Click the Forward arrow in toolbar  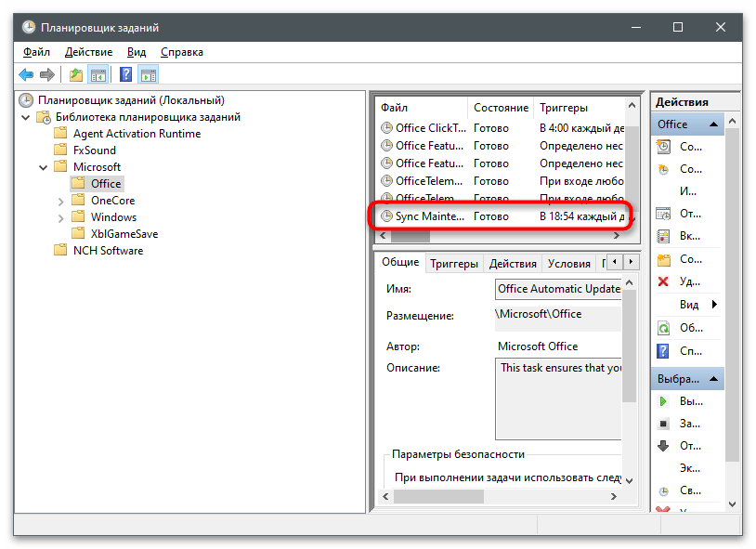[x=47, y=74]
